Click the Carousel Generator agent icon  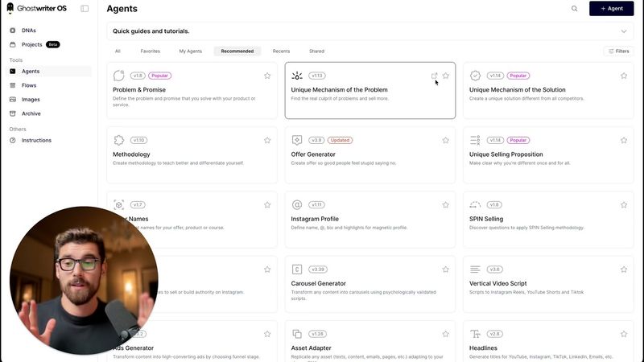[x=297, y=269]
